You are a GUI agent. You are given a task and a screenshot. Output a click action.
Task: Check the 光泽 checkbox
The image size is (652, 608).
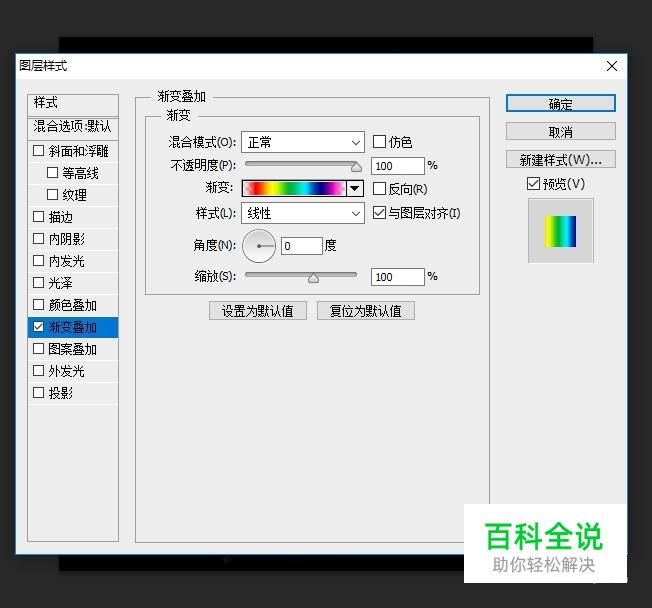[x=38, y=283]
